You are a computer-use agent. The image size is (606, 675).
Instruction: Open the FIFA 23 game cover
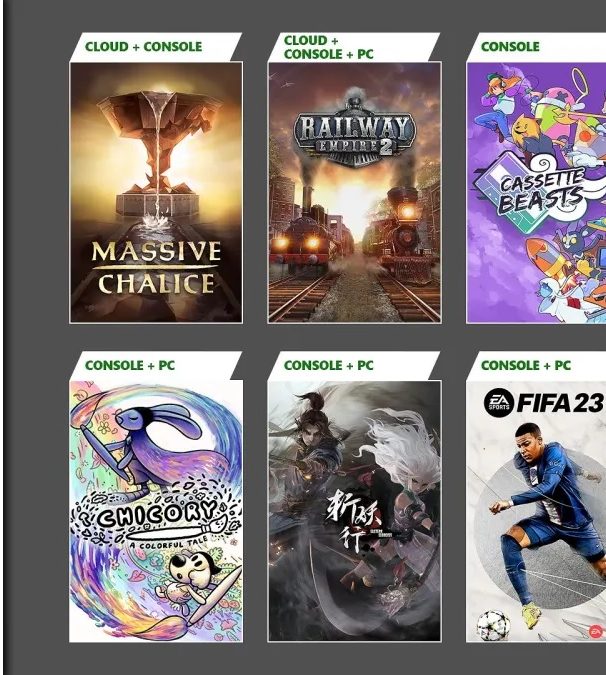(536, 511)
